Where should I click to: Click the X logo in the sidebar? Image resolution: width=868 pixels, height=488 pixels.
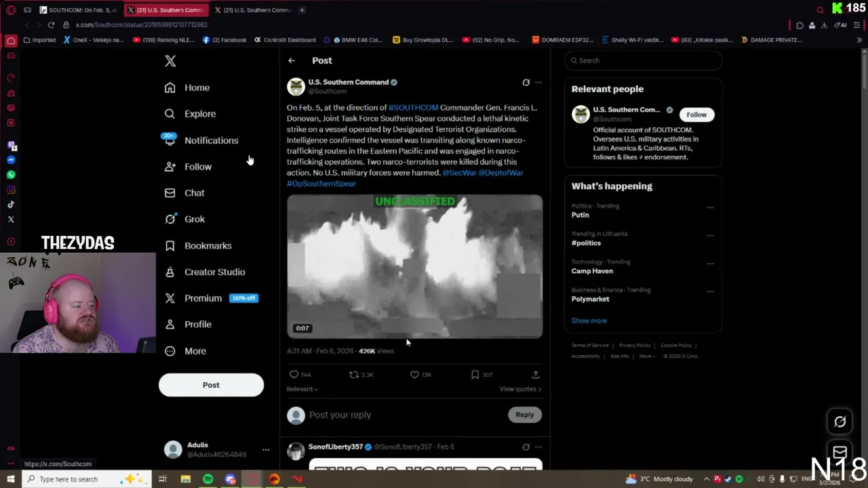(170, 61)
